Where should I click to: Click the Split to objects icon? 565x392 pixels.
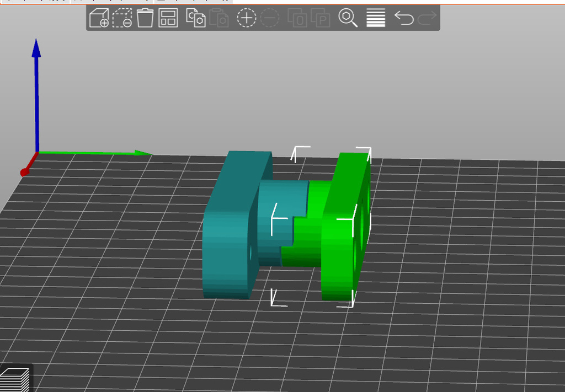[x=297, y=18]
